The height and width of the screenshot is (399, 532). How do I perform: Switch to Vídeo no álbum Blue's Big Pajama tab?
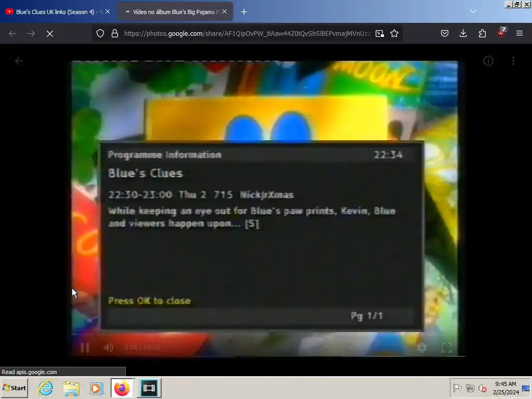(x=176, y=11)
